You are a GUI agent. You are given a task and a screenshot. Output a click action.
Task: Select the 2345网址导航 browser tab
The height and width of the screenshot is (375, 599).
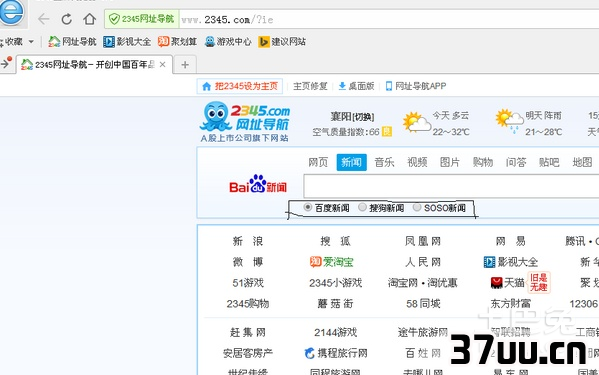coord(94,65)
